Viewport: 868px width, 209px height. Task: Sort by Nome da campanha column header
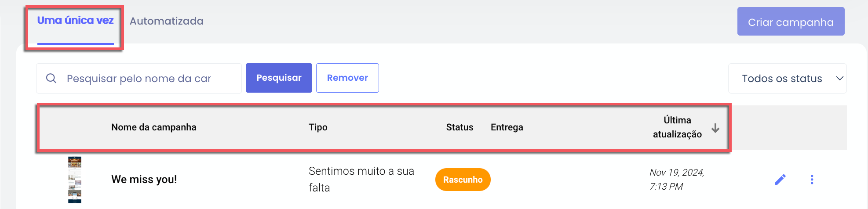click(x=154, y=127)
